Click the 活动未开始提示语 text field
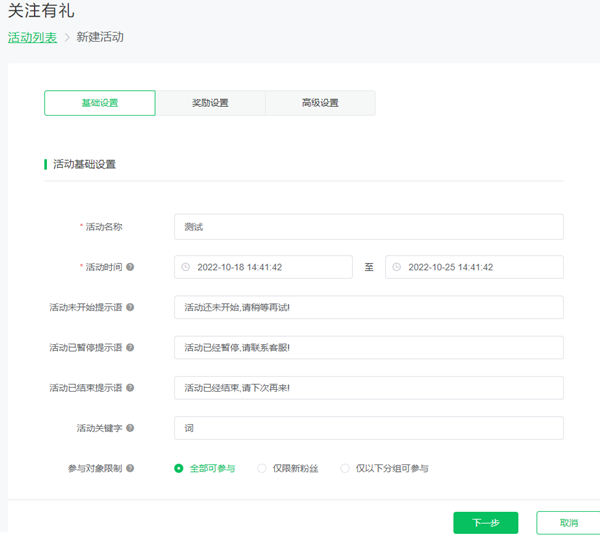 click(x=368, y=307)
